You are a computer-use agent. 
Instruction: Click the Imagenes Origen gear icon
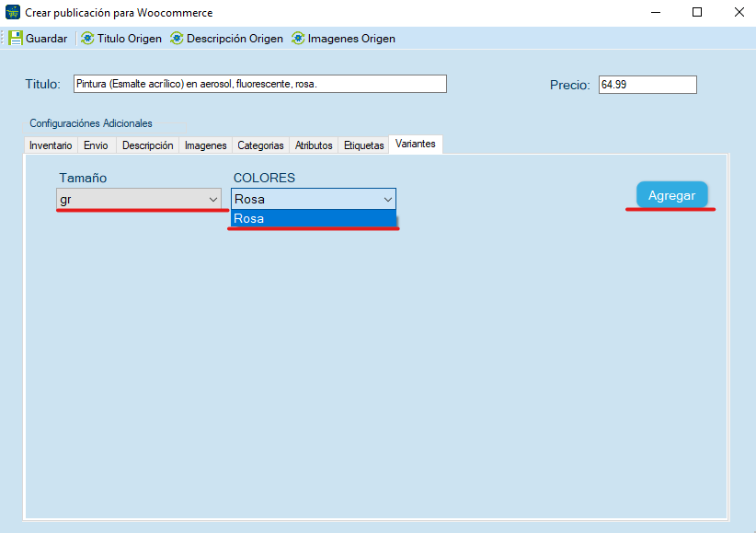click(x=298, y=38)
